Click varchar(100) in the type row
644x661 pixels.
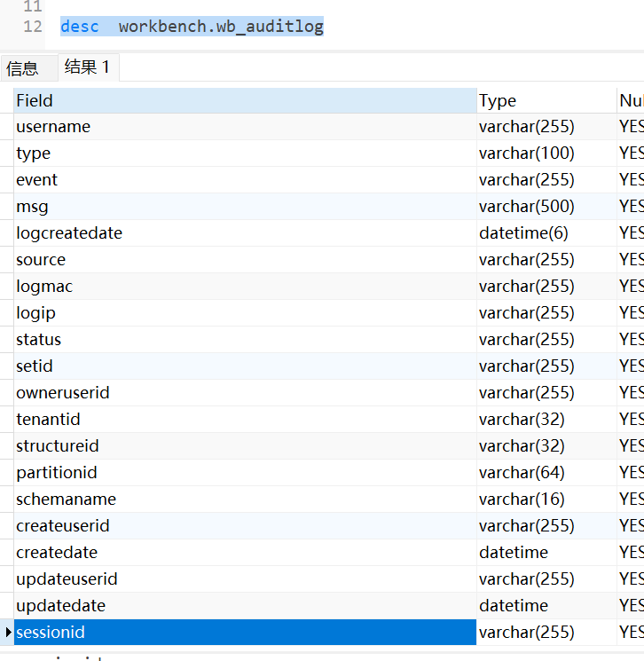point(526,153)
